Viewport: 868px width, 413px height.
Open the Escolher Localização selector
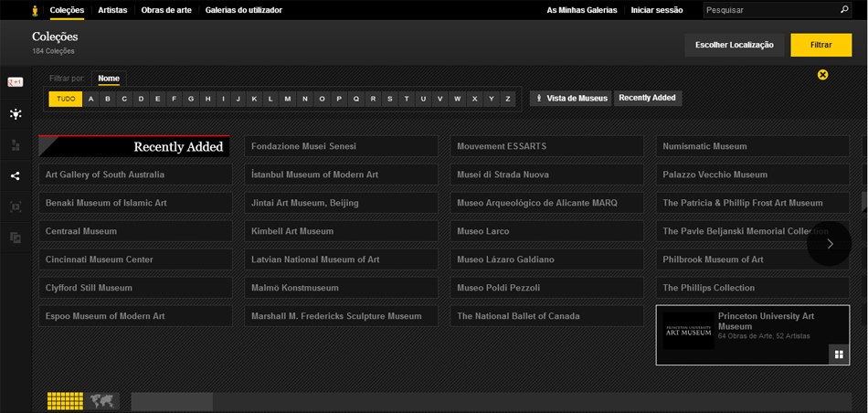click(734, 45)
